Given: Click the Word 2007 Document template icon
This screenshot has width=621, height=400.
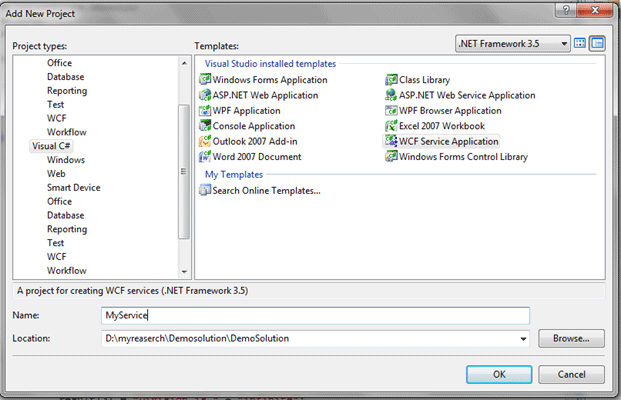Looking at the screenshot, I should [x=205, y=156].
